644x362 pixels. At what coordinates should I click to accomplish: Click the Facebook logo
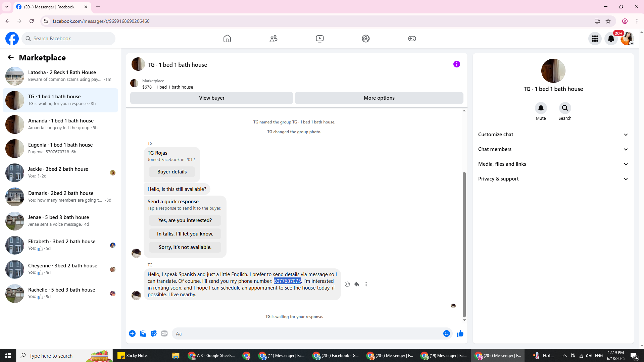12,39
